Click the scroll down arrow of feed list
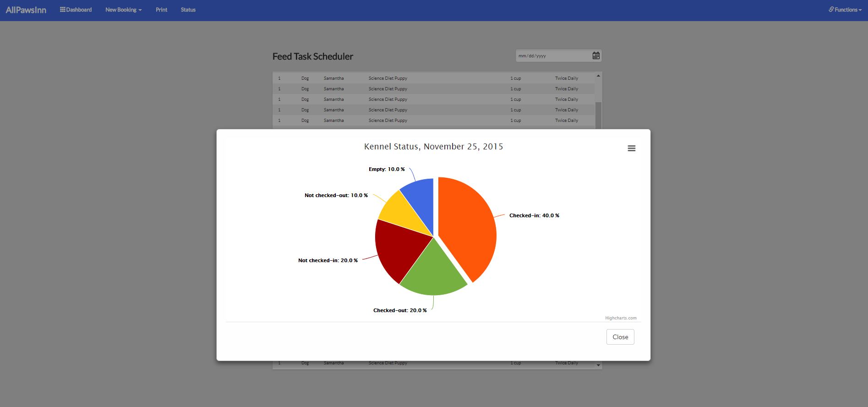Screen dimensions: 868x407 pos(598,365)
